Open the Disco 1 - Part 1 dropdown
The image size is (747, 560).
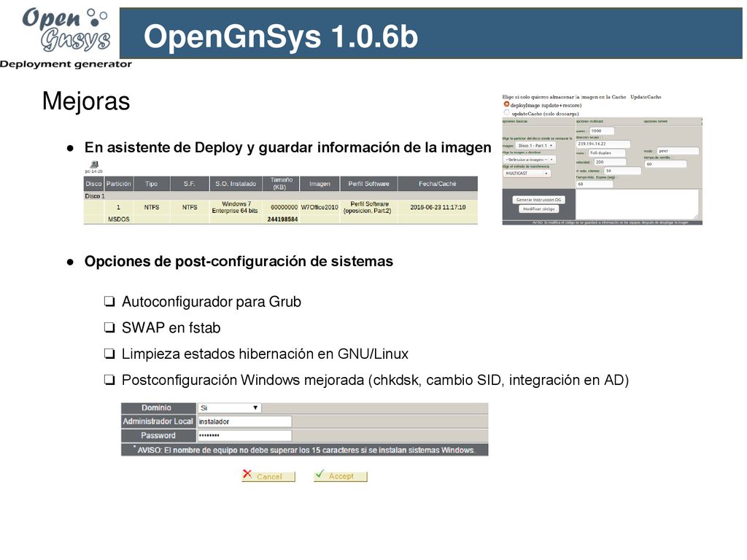pos(535,146)
